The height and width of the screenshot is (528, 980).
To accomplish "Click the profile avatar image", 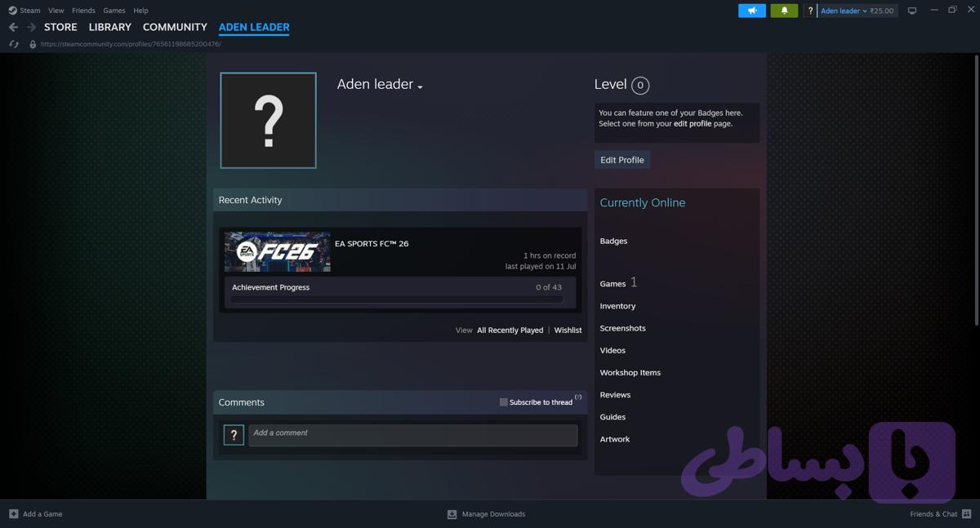I will (x=268, y=121).
